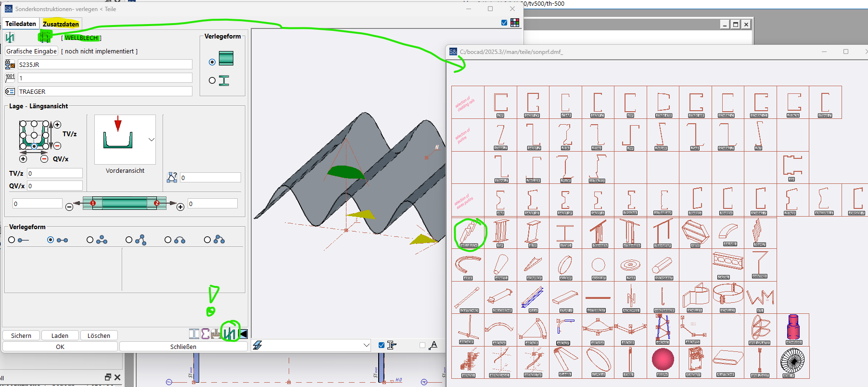
Task: Click the reference point position grid
Action: [35, 135]
